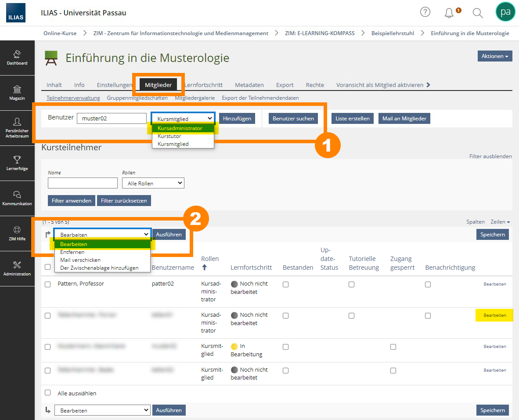Select Kurstutor in role list
The width and height of the screenshot is (519, 420).
(x=183, y=136)
